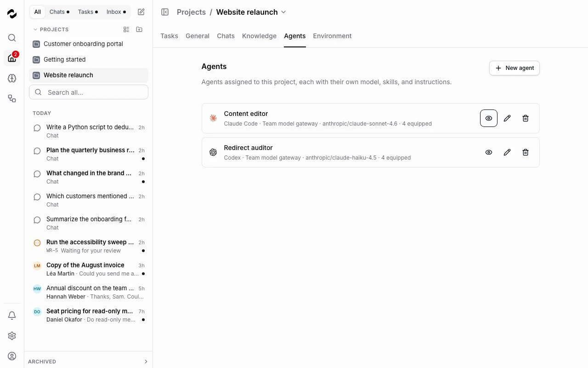588x368 pixels.
Task: Go to Projects breadcrumb link
Action: [x=191, y=12]
